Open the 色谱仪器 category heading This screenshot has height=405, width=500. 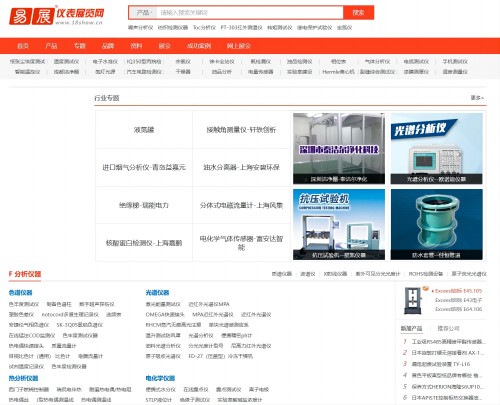[x=21, y=293]
